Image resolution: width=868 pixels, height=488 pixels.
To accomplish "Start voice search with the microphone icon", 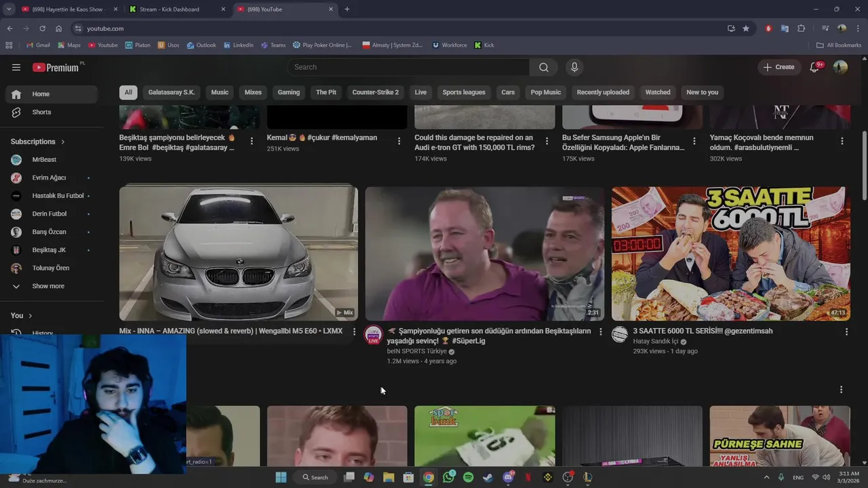I will [574, 67].
